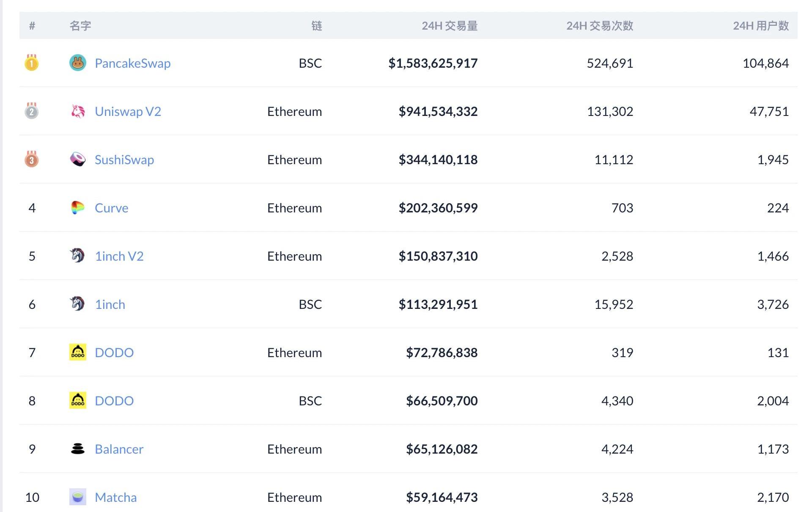The width and height of the screenshot is (812, 512).
Task: Click the Balancer stacked stones icon
Action: click(x=78, y=449)
